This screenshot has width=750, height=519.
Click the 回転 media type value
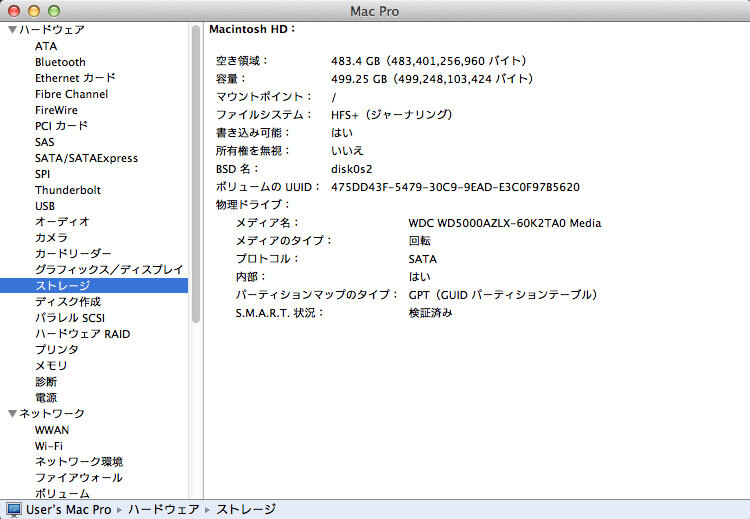(x=419, y=241)
